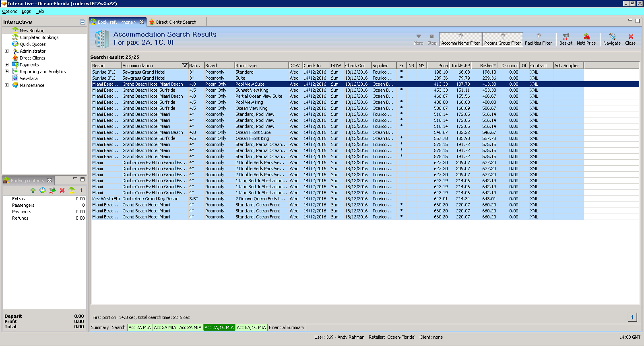Toggle the Accomm Name Filter
This screenshot has width=644, height=362.
(460, 39)
